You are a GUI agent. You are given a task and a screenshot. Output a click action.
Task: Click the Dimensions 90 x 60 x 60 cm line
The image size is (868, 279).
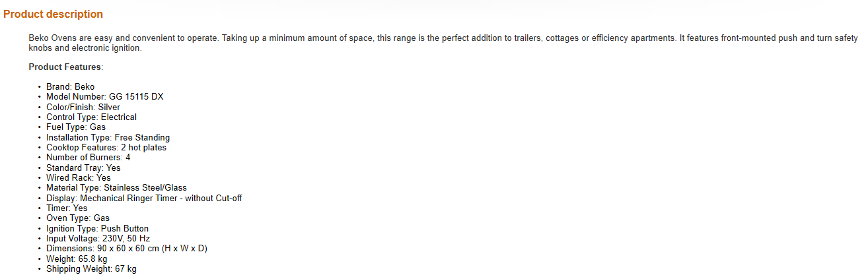click(x=127, y=248)
